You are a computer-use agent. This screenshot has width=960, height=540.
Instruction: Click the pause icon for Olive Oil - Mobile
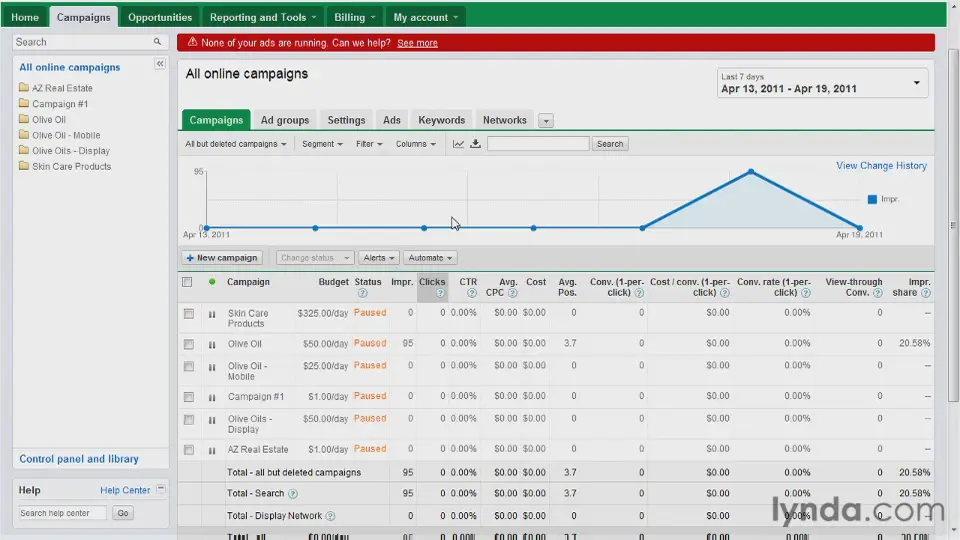click(212, 367)
